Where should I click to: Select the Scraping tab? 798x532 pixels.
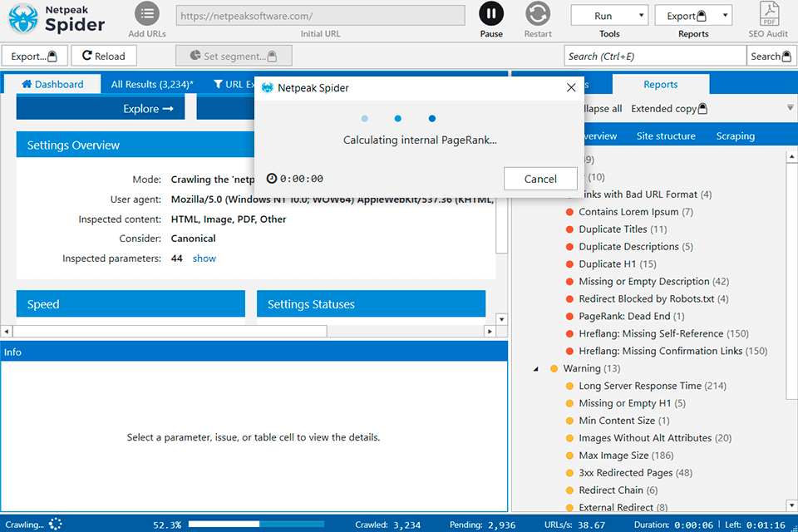[x=736, y=136]
